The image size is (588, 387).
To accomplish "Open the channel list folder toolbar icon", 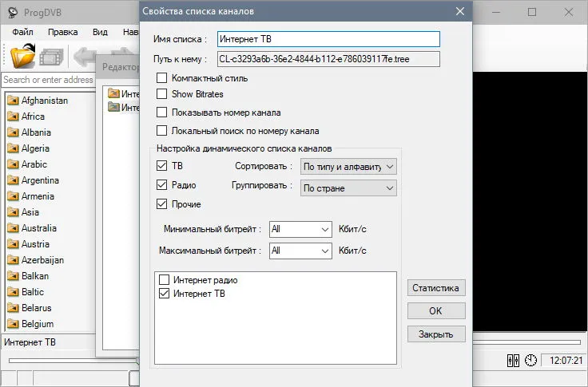I will pos(22,55).
